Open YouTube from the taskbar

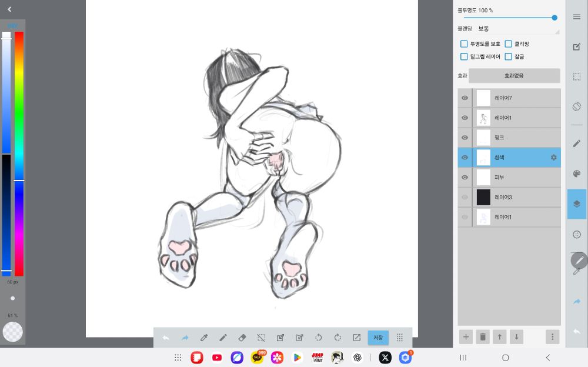[217, 358]
